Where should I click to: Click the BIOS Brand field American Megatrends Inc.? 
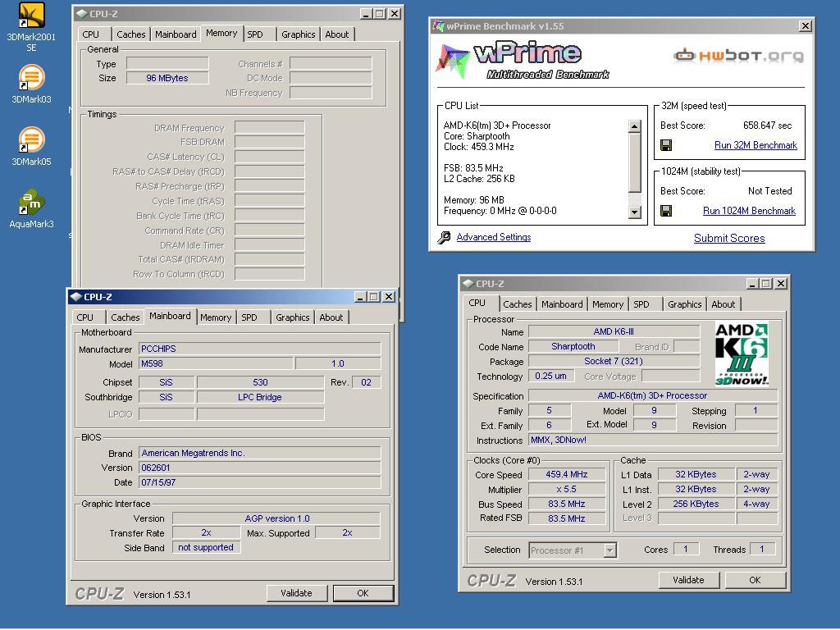tap(260, 453)
